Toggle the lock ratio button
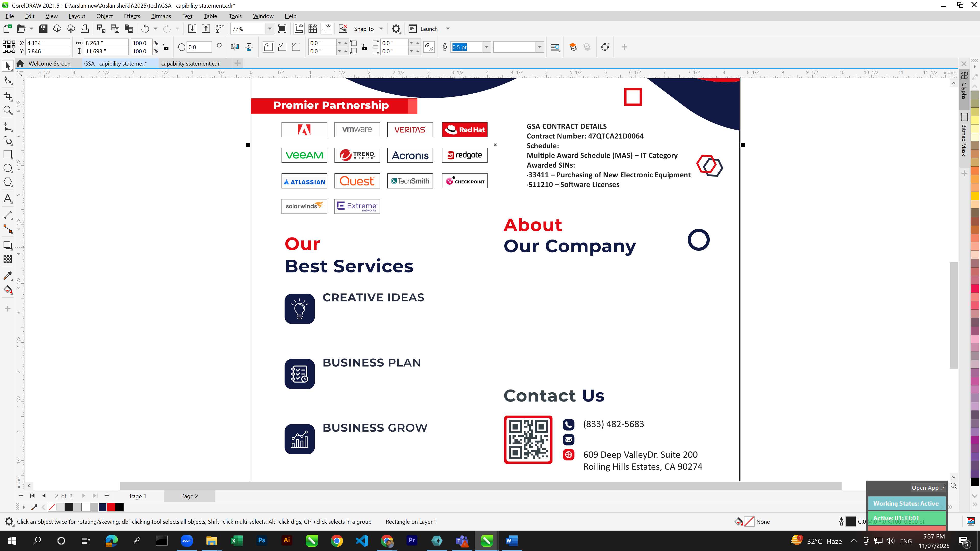The height and width of the screenshot is (551, 980). click(165, 47)
